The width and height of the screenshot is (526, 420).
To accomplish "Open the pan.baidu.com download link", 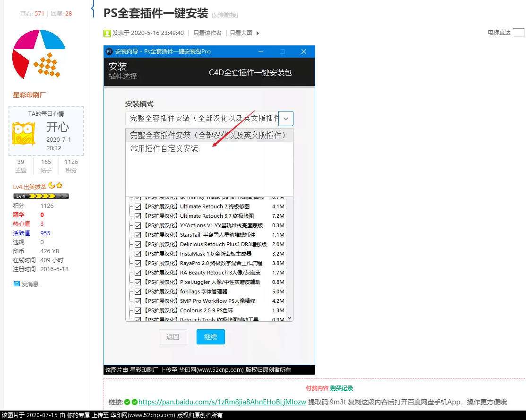I will 222,402.
